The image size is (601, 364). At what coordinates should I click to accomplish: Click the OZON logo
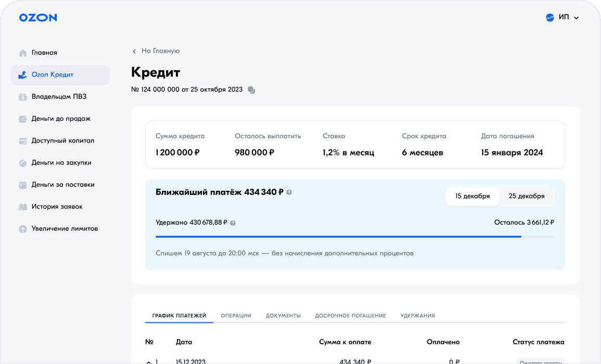point(38,18)
